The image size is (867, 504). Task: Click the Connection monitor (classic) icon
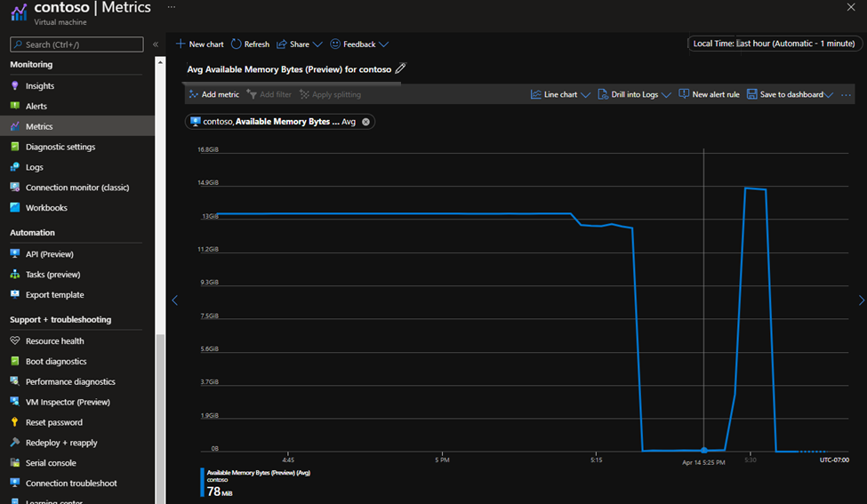[x=15, y=188]
